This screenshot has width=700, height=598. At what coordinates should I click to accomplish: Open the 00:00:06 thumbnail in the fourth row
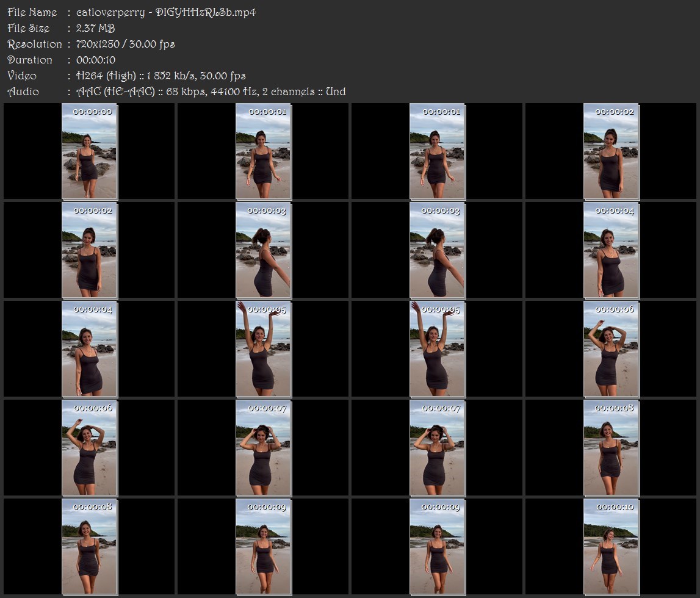pyautogui.click(x=89, y=448)
